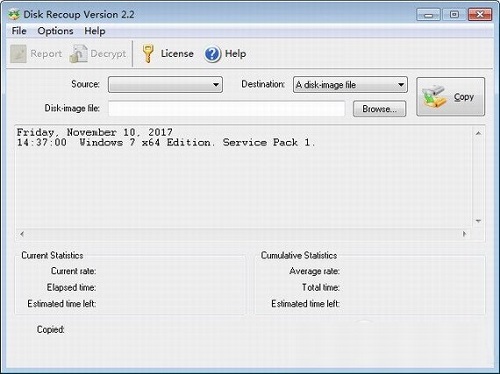
Task: Click the log horizontal scroll left arrow
Action: (x=22, y=234)
